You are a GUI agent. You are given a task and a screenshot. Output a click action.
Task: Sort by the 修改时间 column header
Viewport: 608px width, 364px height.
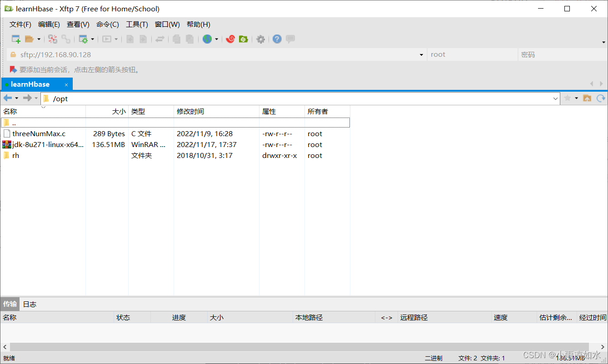coord(217,111)
